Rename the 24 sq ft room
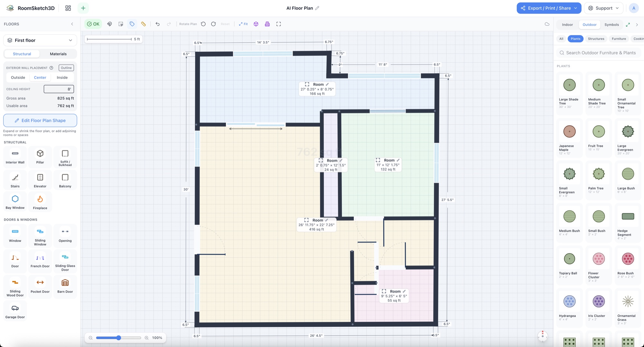This screenshot has width=644, height=347. 341,161
